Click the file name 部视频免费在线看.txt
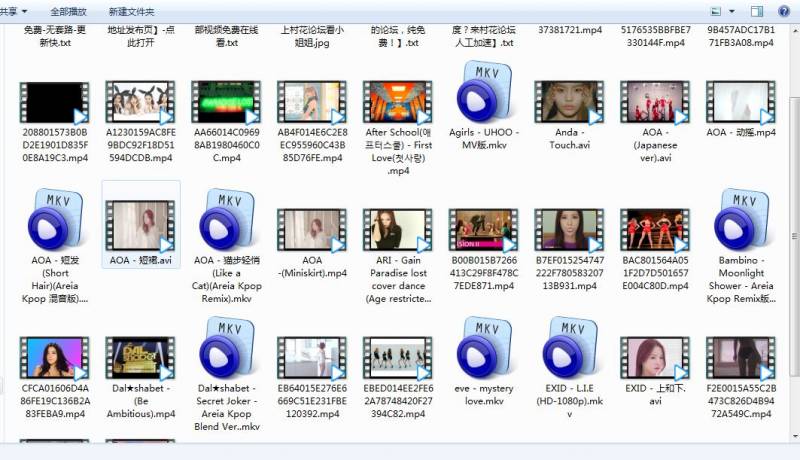Image resolution: width=800 pixels, height=460 pixels. pyautogui.click(x=227, y=36)
